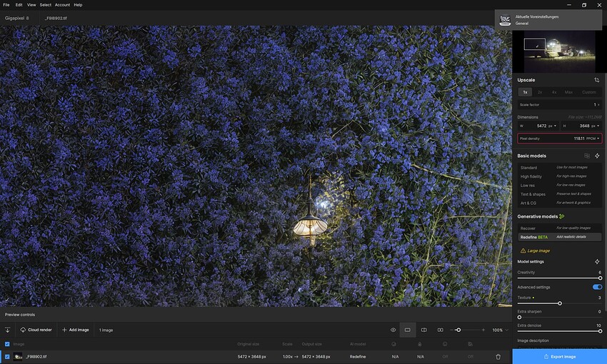607x364 pixels.
Task: Click the lightning icon beside Model settings
Action: (597, 262)
